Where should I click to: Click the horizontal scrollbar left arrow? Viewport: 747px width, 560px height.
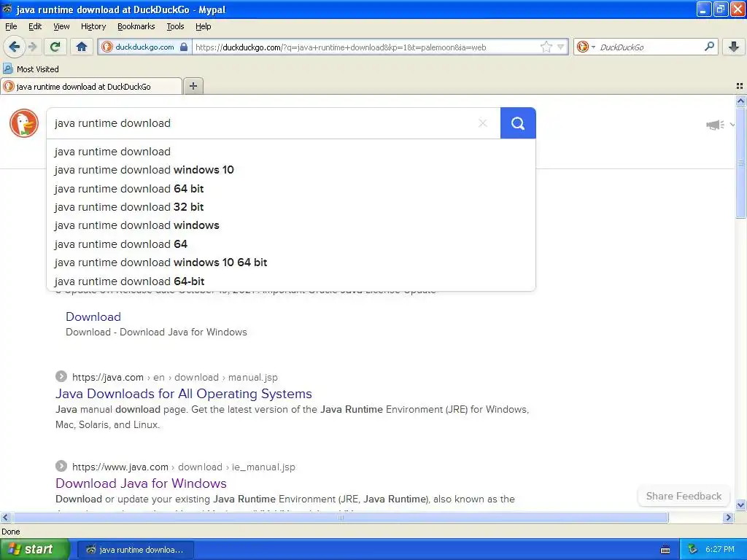coord(5,517)
